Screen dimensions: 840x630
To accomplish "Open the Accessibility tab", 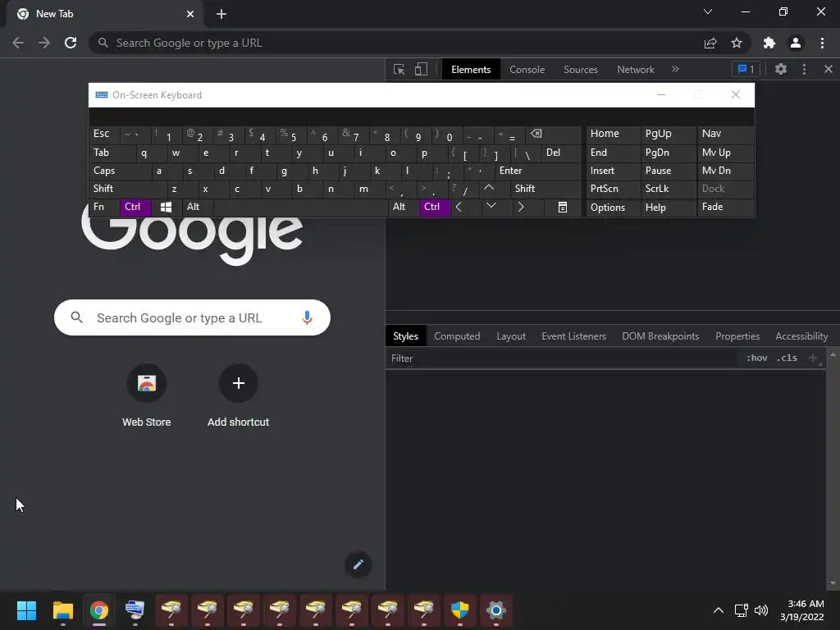I will (802, 336).
